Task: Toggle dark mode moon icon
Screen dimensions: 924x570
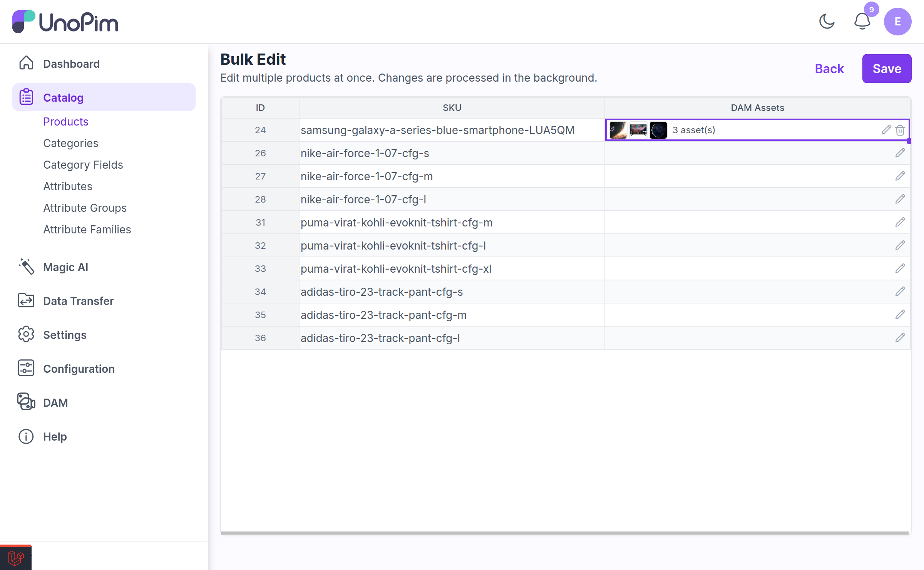Action: click(x=827, y=22)
